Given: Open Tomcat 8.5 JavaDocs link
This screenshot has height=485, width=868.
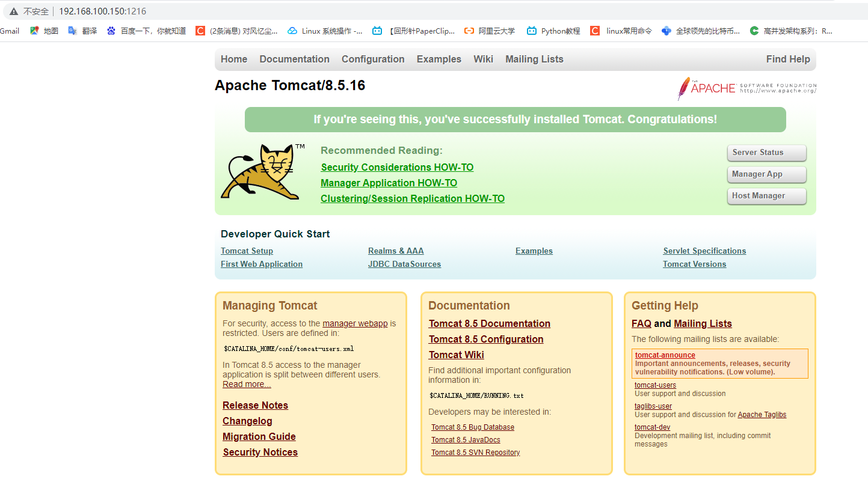Looking at the screenshot, I should 466,440.
